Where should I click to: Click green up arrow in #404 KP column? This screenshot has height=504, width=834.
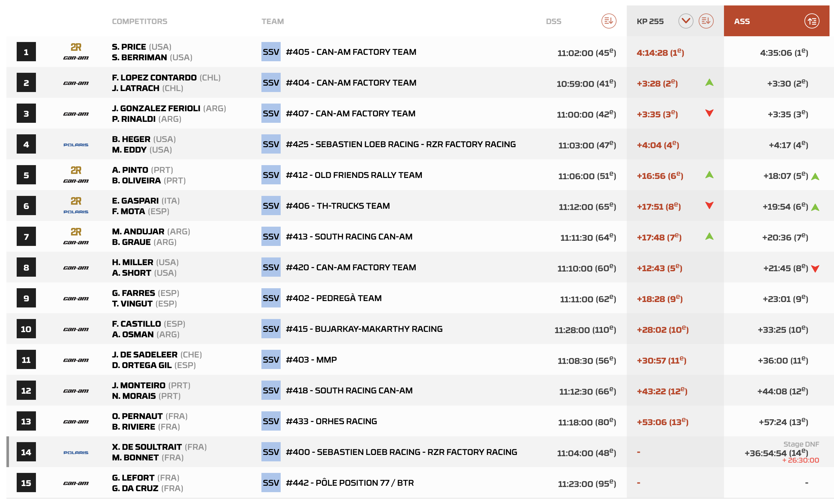tap(709, 82)
